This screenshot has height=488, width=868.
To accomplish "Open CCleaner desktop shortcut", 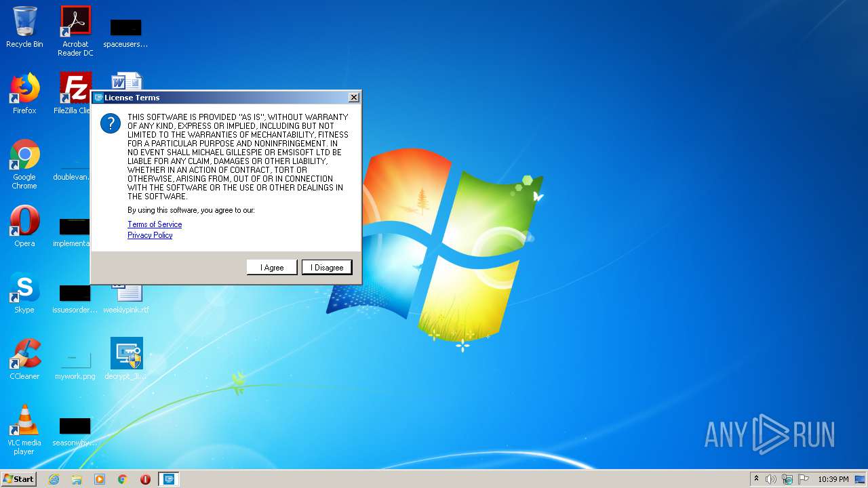I will click(24, 359).
